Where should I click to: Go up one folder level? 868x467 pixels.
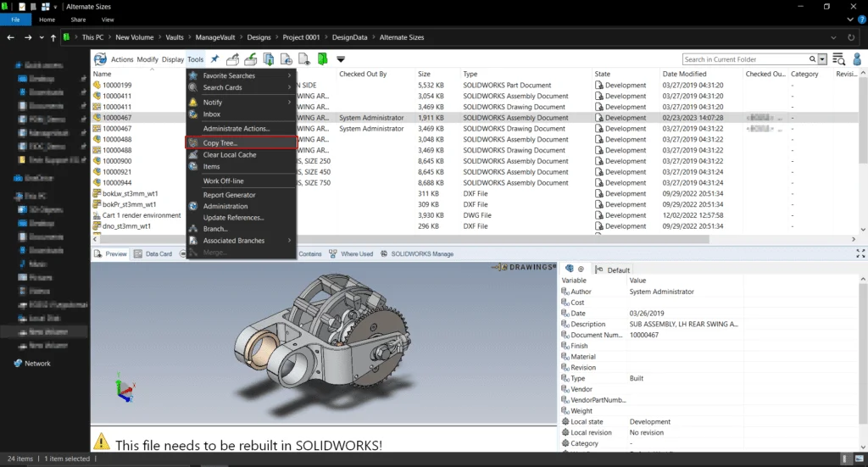[x=53, y=37]
